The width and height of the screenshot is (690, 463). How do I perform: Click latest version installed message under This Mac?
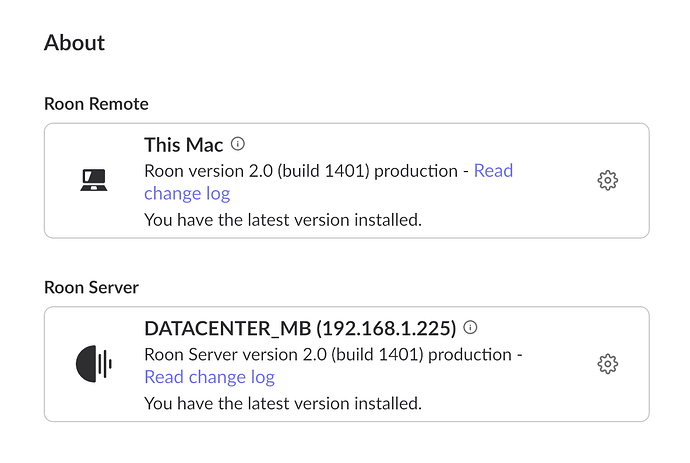click(283, 220)
